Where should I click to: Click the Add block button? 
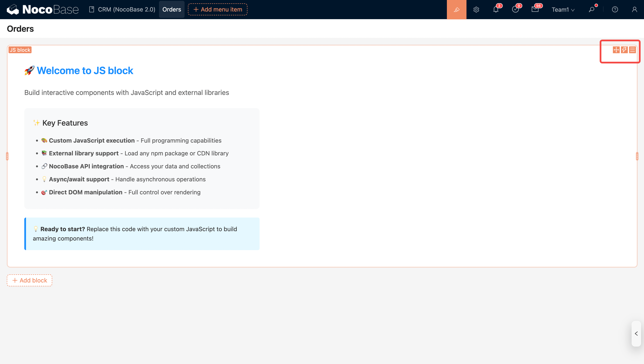[x=30, y=280]
